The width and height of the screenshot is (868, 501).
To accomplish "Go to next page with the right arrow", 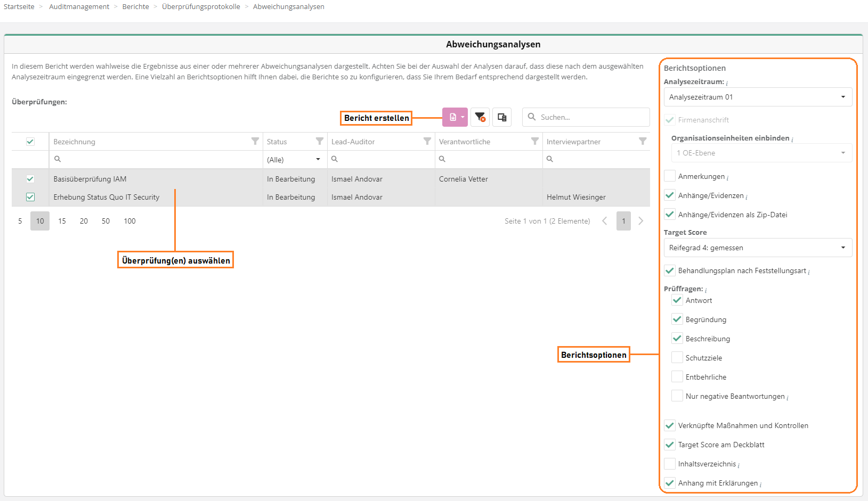I will (641, 221).
